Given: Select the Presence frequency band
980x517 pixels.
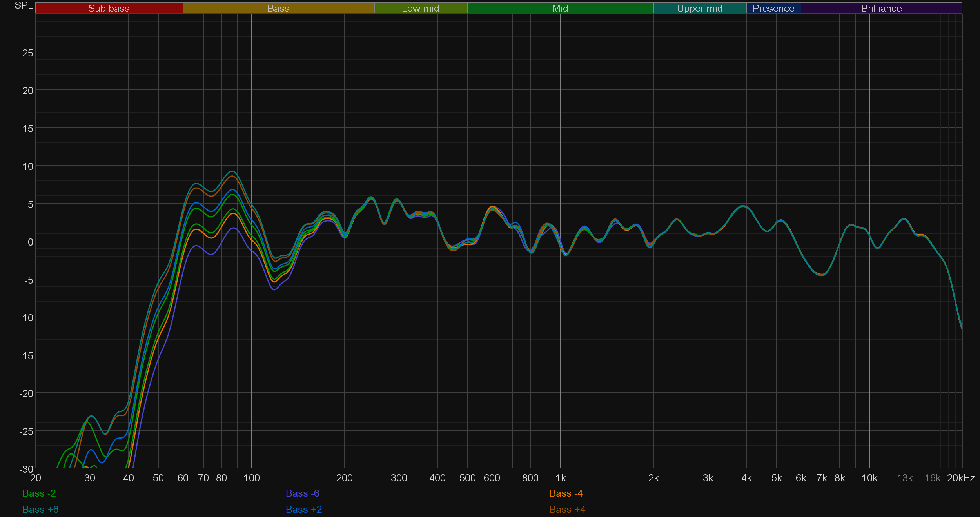Looking at the screenshot, I should pyautogui.click(x=773, y=8).
